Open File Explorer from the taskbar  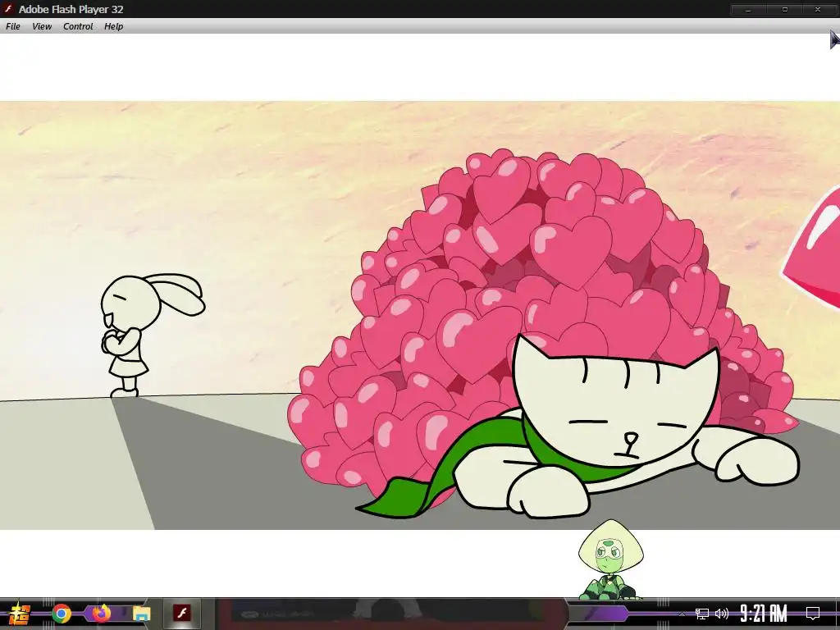point(141,614)
